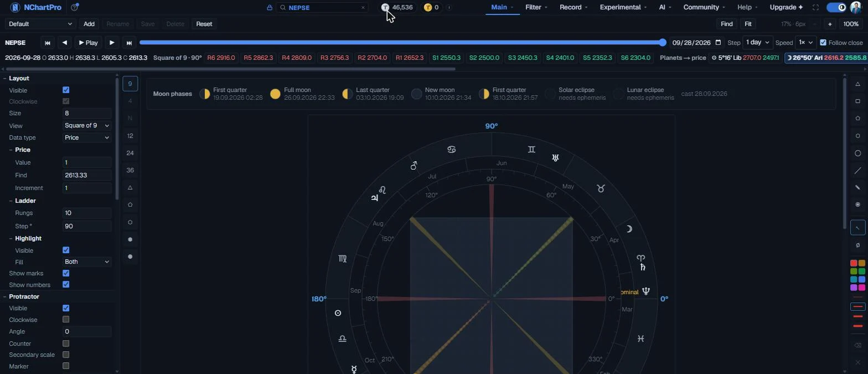Collapse the Protractor section
This screenshot has width=868, height=374.
click(5, 296)
